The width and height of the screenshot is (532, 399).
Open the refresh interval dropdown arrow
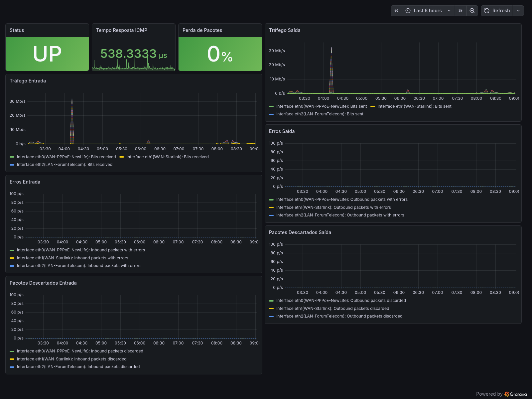coord(518,11)
